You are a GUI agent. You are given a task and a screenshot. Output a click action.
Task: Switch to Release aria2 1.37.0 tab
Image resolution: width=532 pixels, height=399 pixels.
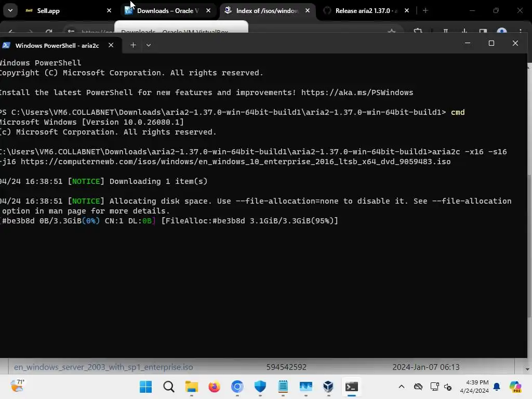click(x=366, y=11)
